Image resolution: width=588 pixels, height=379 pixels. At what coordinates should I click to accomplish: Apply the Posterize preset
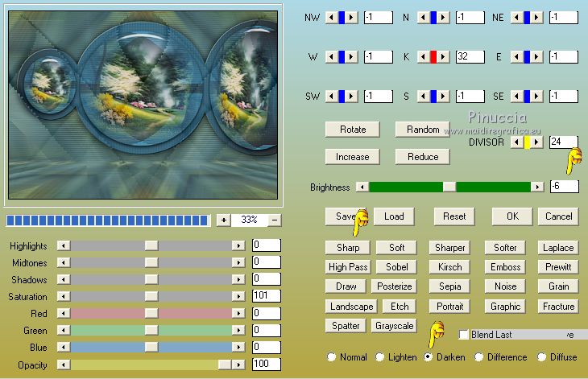(x=394, y=286)
